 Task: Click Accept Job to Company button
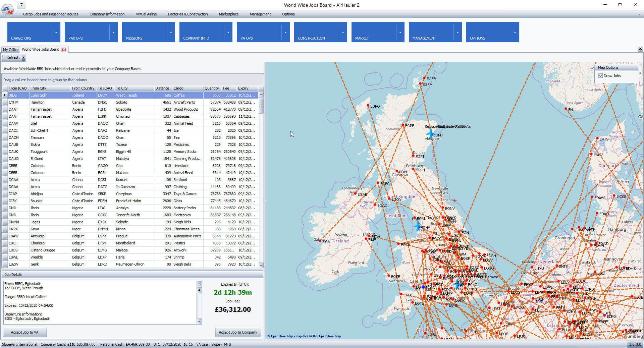tap(238, 332)
